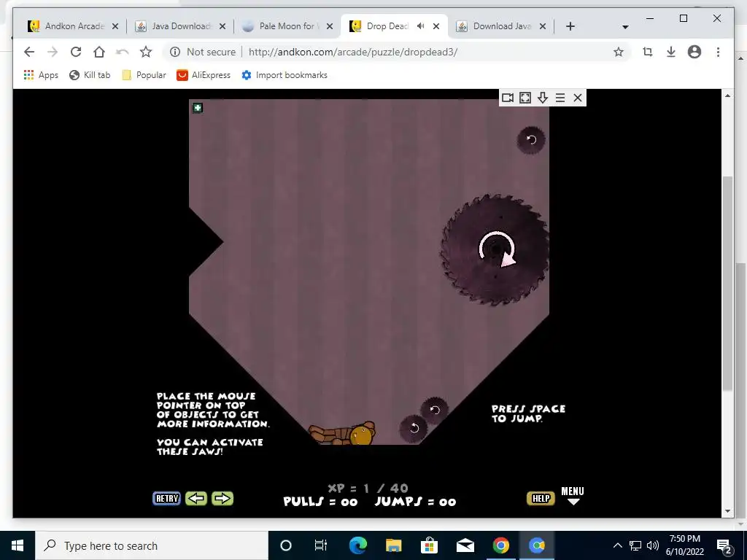Activate the lower small saw near ragdoll

pyautogui.click(x=414, y=428)
